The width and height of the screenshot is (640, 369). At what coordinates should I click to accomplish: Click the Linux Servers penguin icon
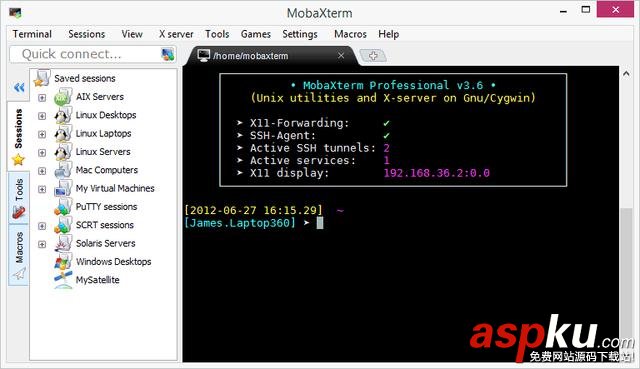click(63, 152)
